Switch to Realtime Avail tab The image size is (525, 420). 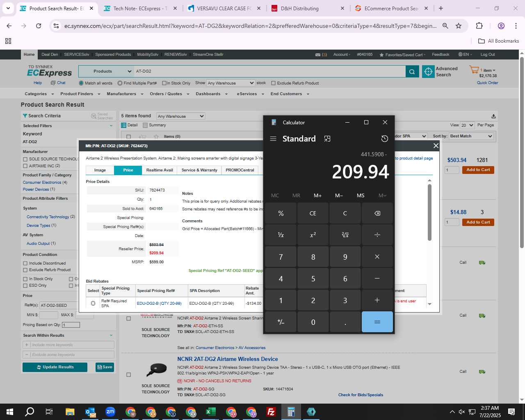[x=160, y=170]
